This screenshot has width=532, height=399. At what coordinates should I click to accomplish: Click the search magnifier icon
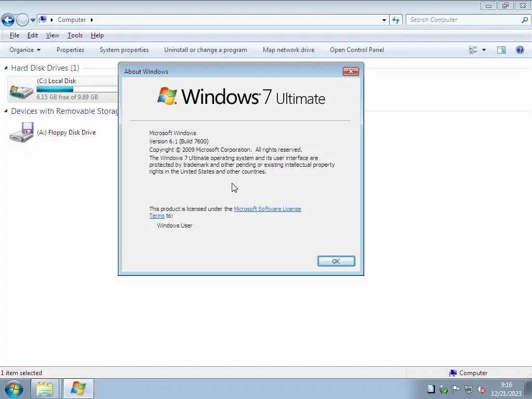click(525, 20)
